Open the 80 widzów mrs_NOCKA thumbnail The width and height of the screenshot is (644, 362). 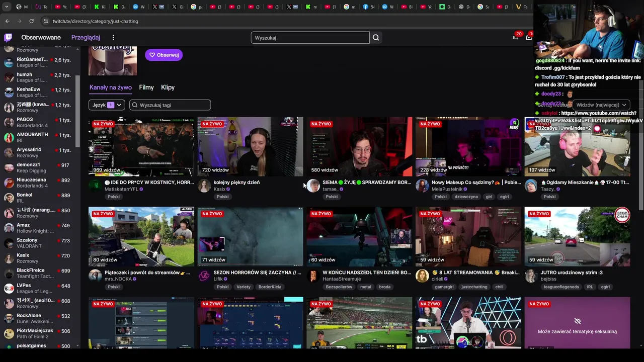click(141, 236)
